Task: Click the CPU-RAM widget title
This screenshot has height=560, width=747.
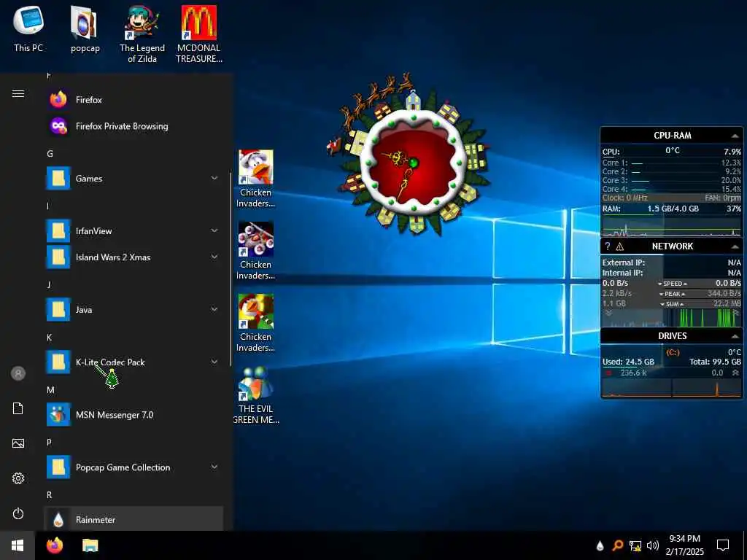Action: click(672, 136)
